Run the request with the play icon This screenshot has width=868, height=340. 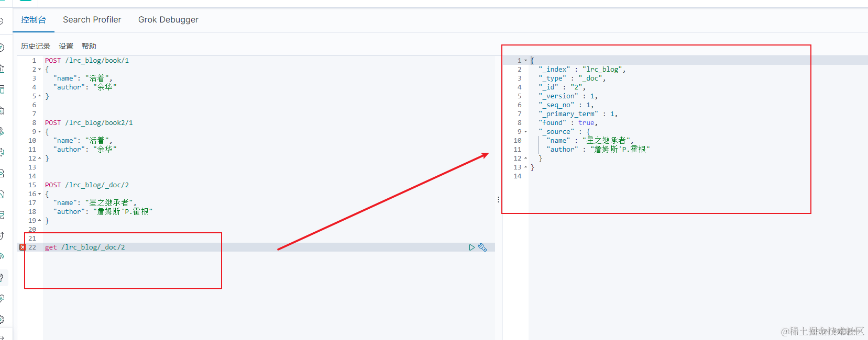[x=471, y=247]
